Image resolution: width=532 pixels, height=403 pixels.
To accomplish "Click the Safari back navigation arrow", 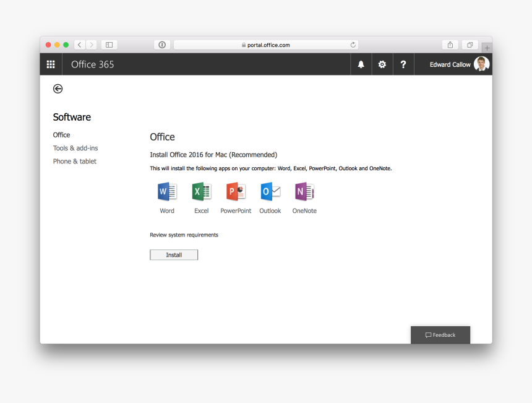I will (80, 45).
